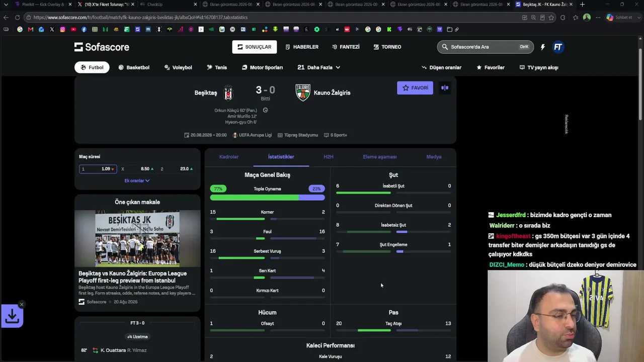Click the Sofascore author logo under article
The height and width of the screenshot is (362, 644).
click(x=82, y=302)
